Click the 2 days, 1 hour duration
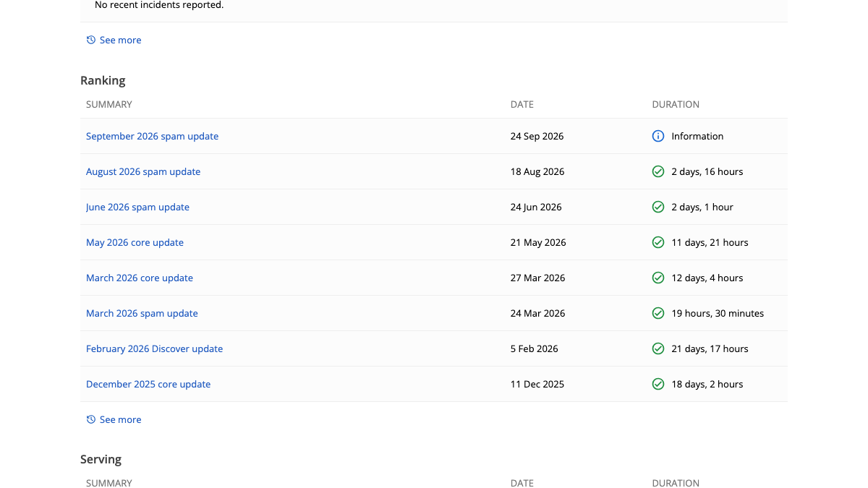 click(702, 207)
